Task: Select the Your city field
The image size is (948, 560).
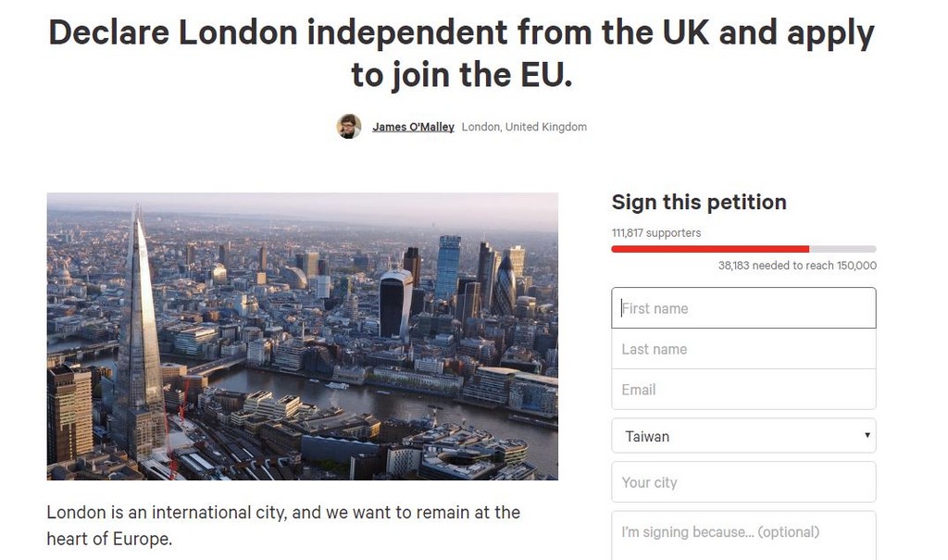Action: 743,482
